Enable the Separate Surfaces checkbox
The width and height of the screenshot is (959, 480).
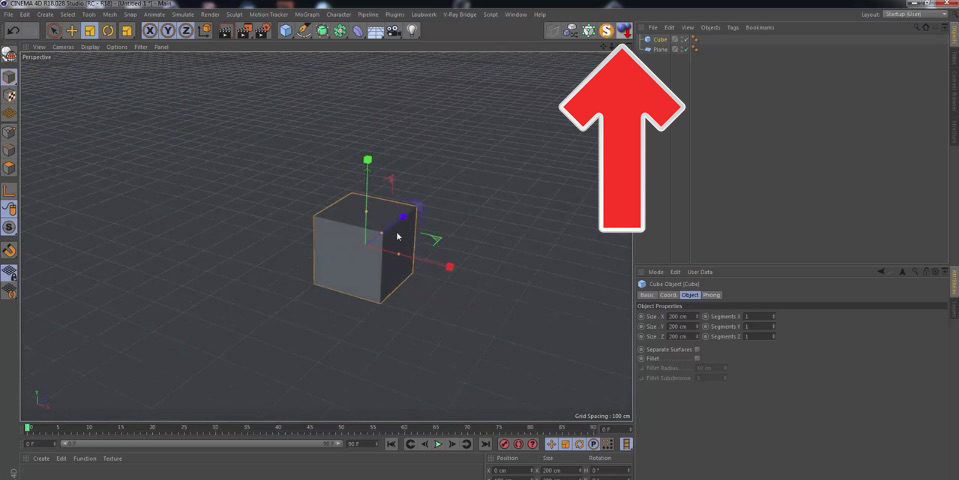click(x=697, y=350)
